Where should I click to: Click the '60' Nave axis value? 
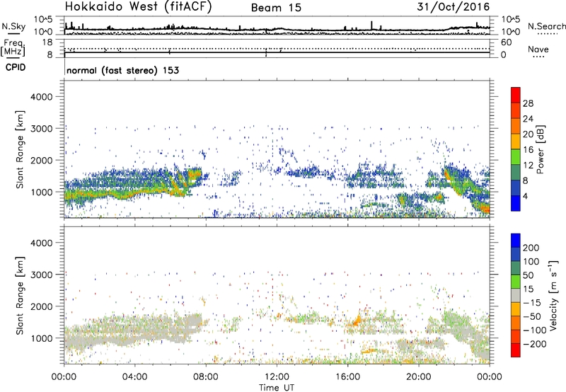pyautogui.click(x=506, y=42)
